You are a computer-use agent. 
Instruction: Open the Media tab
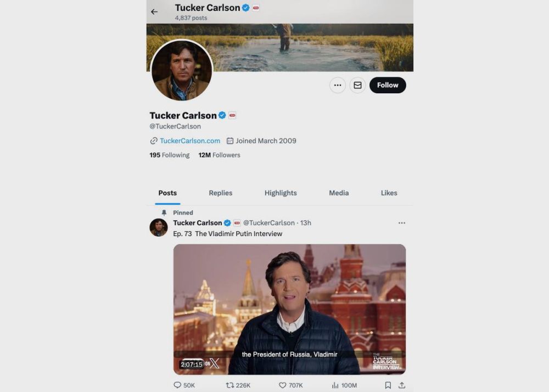click(339, 193)
